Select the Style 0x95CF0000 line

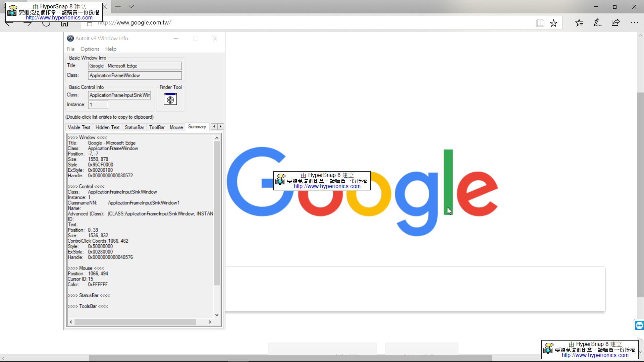pos(91,165)
